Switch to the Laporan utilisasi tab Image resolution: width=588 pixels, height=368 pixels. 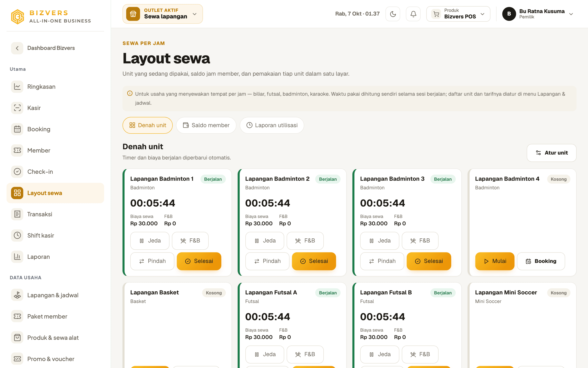[272, 125]
